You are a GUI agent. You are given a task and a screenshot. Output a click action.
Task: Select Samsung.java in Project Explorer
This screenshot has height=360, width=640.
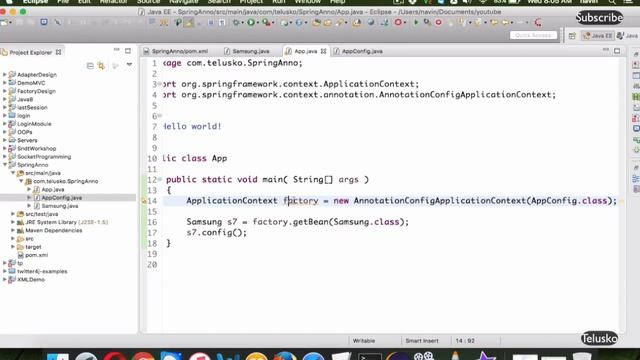coord(60,206)
